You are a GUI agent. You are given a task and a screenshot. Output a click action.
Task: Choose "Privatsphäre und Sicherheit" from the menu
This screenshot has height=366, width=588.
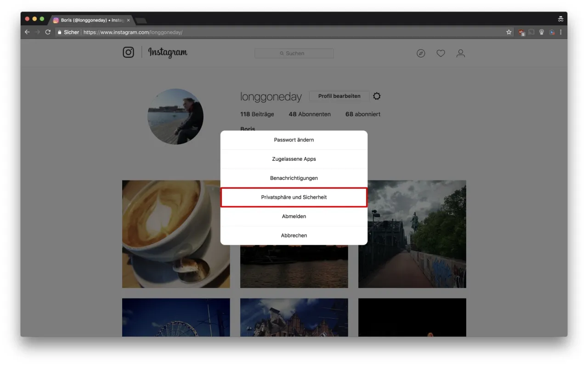[x=294, y=197]
